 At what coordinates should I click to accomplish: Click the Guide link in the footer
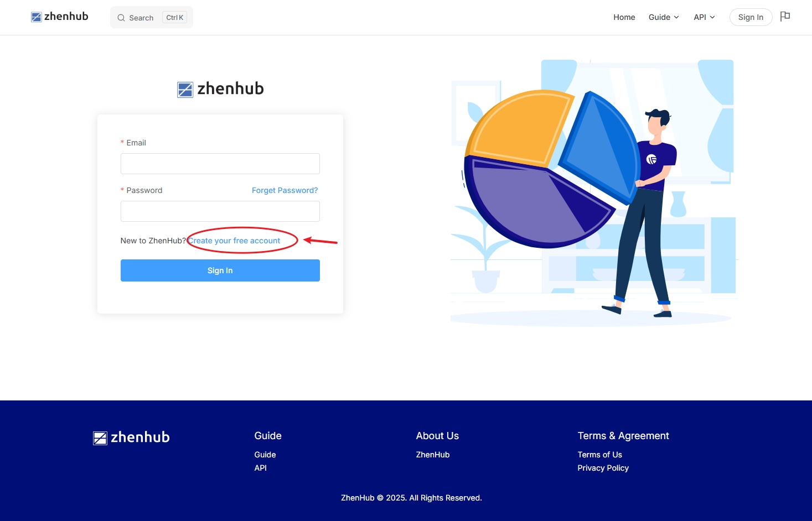[x=265, y=454]
